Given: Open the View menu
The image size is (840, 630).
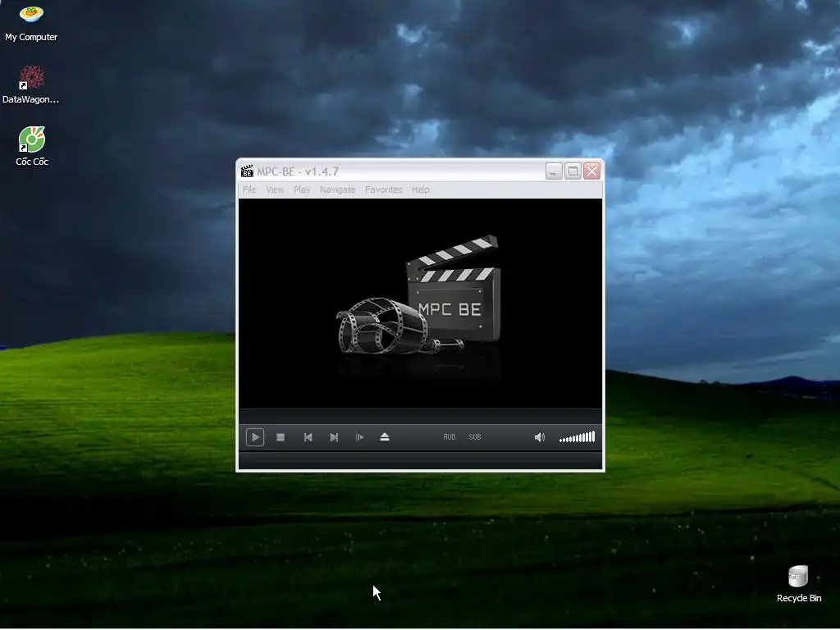Looking at the screenshot, I should pos(275,189).
